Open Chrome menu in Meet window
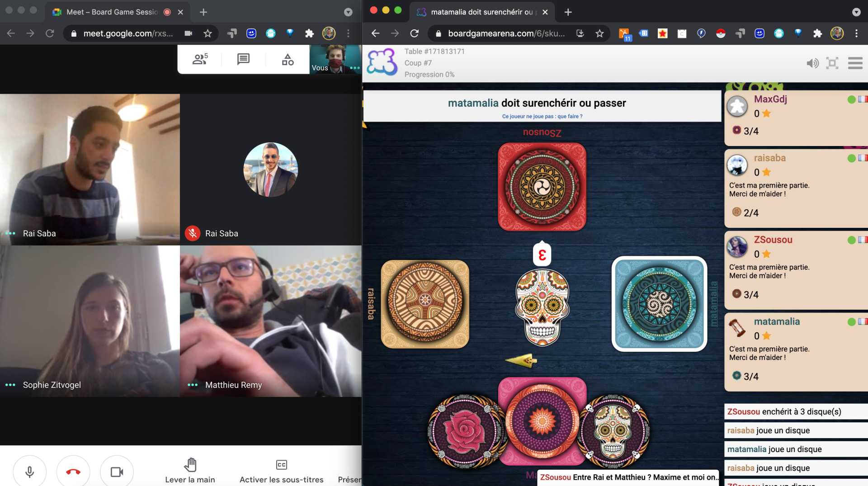Screen dimensions: 868x486 click(348, 33)
